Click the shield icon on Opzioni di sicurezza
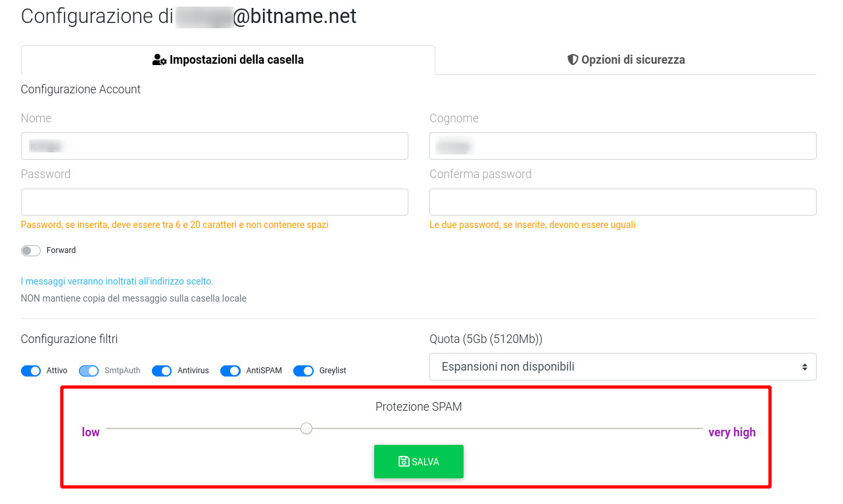 (x=573, y=60)
